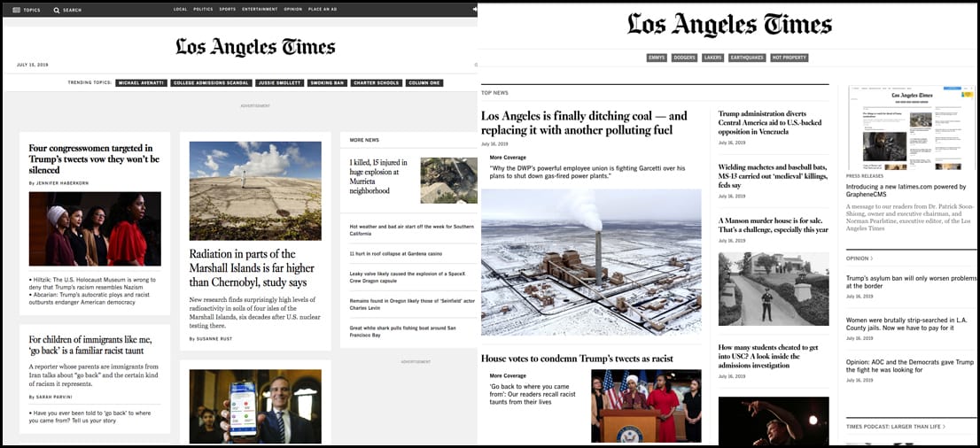Read the Los Angeles ditching coal story
The height and width of the screenshot is (448, 980).
point(584,122)
